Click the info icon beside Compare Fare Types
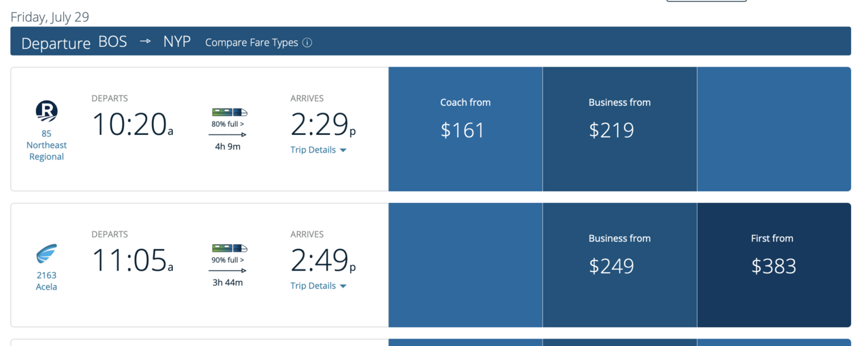The height and width of the screenshot is (346, 868). tap(307, 43)
